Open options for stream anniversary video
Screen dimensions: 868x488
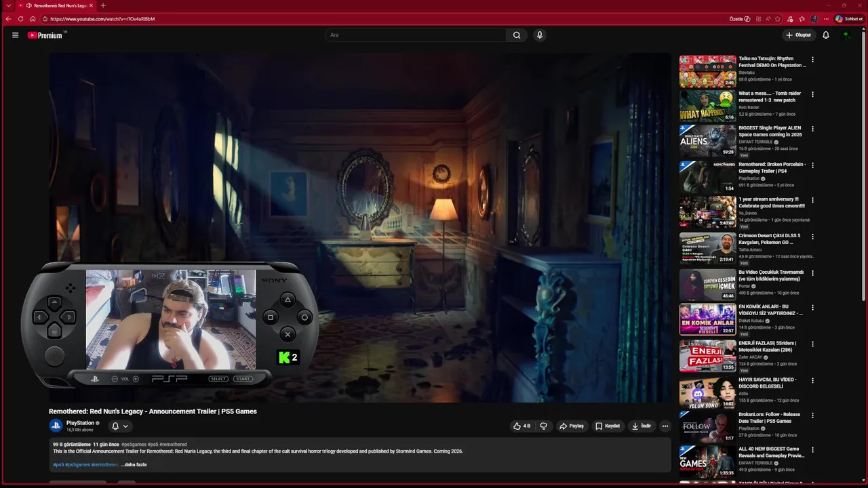[812, 201]
